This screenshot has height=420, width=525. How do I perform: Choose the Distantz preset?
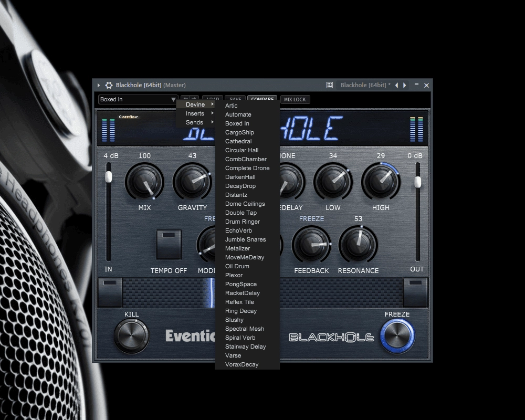point(247,195)
